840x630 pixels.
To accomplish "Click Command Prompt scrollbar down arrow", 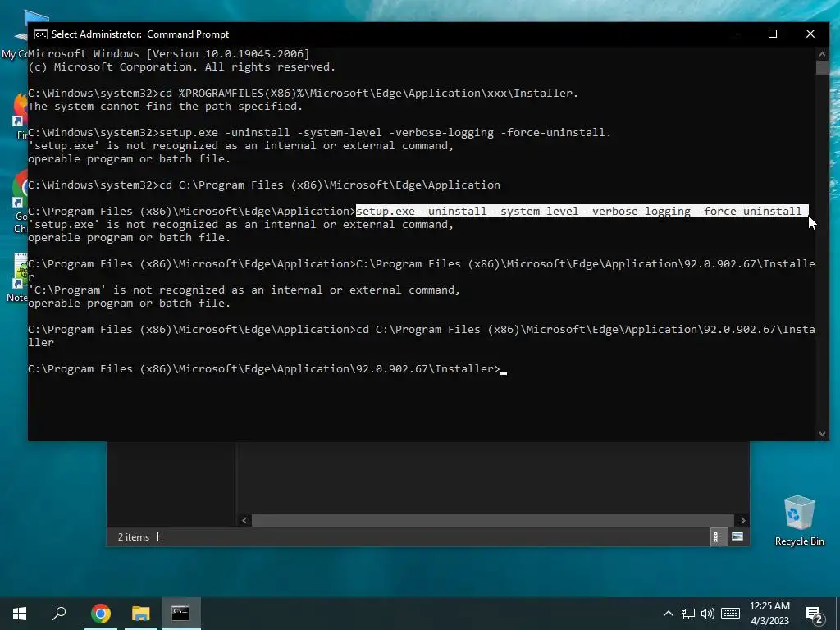I will click(x=822, y=434).
